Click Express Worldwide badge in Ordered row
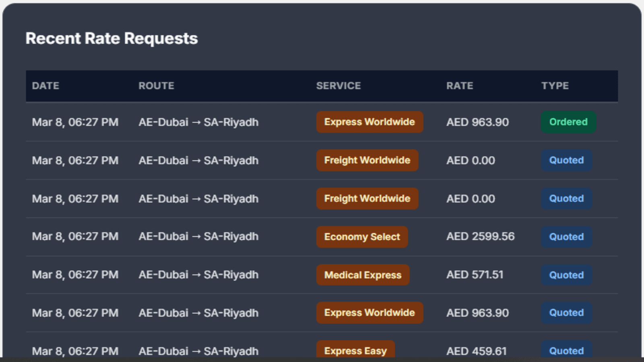Image resolution: width=644 pixels, height=362 pixels. coord(369,122)
